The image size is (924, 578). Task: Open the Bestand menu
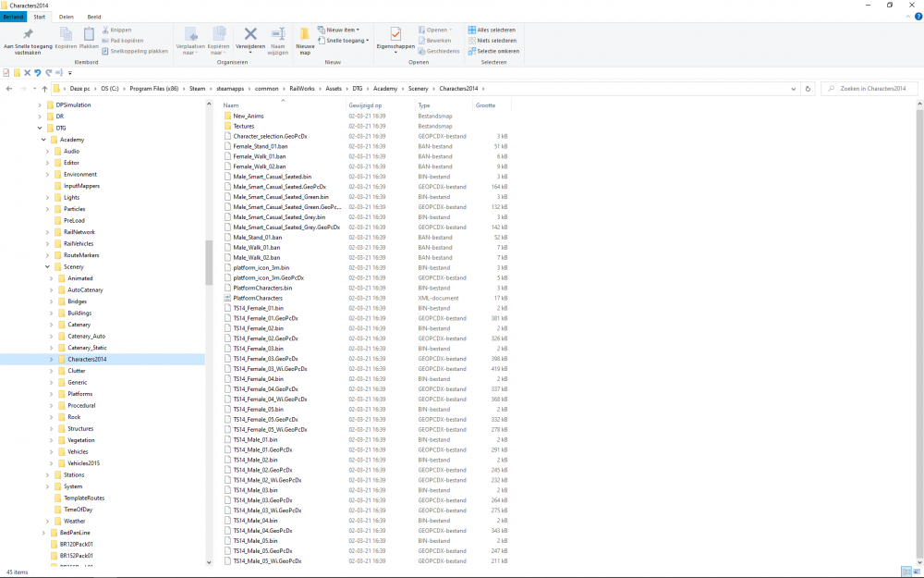coord(13,17)
